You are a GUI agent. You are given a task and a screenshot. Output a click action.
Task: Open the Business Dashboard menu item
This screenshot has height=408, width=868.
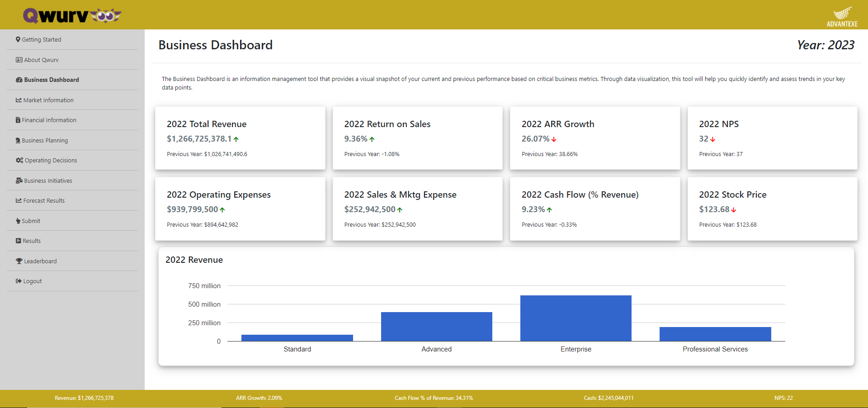click(51, 80)
